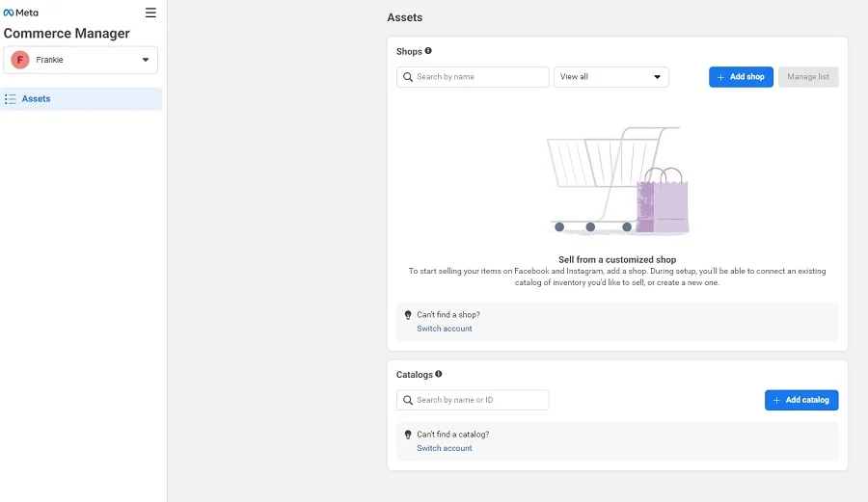Viewport: 868px width, 502px height.
Task: Click the Add catalog button
Action: tap(801, 400)
